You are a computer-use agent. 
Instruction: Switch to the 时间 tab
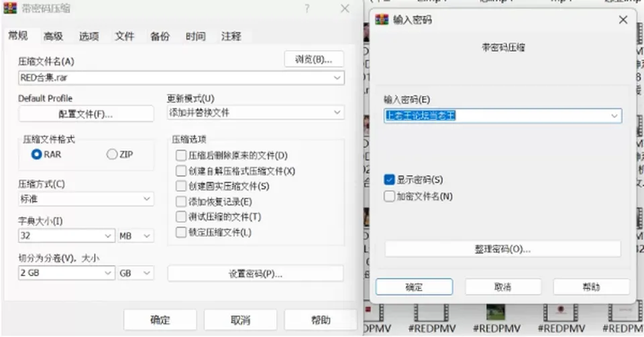click(x=195, y=36)
